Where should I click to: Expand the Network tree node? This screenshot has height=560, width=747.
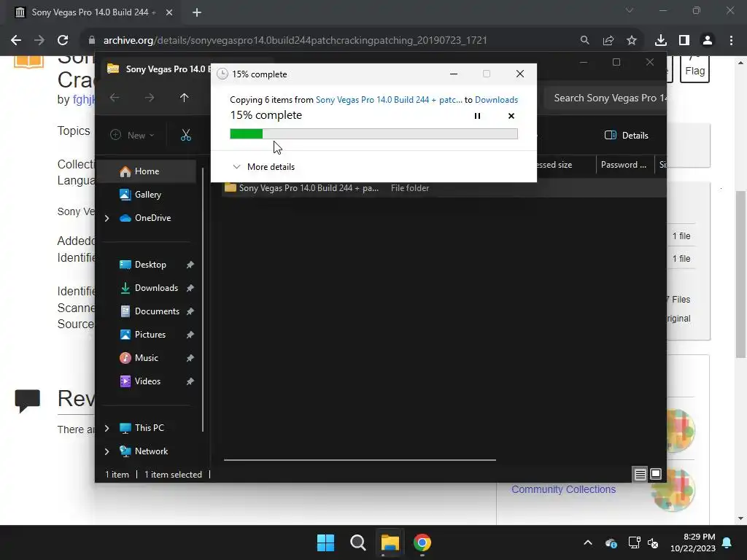click(x=107, y=451)
